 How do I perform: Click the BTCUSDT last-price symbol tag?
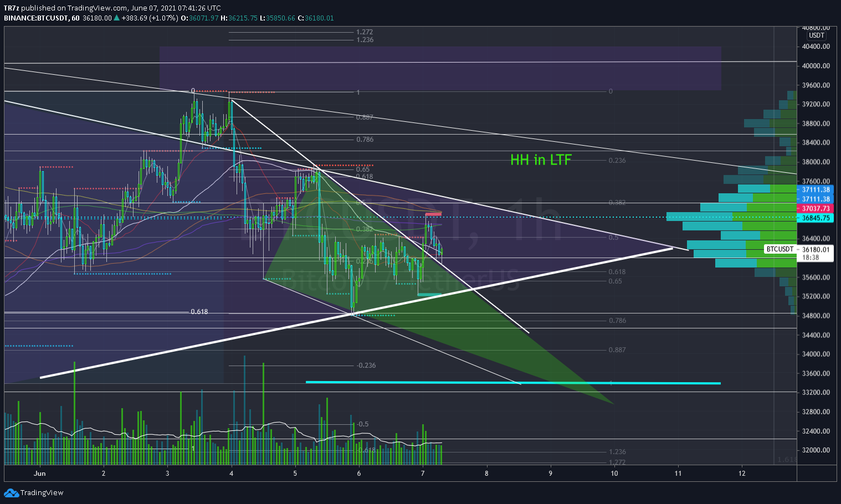point(780,249)
